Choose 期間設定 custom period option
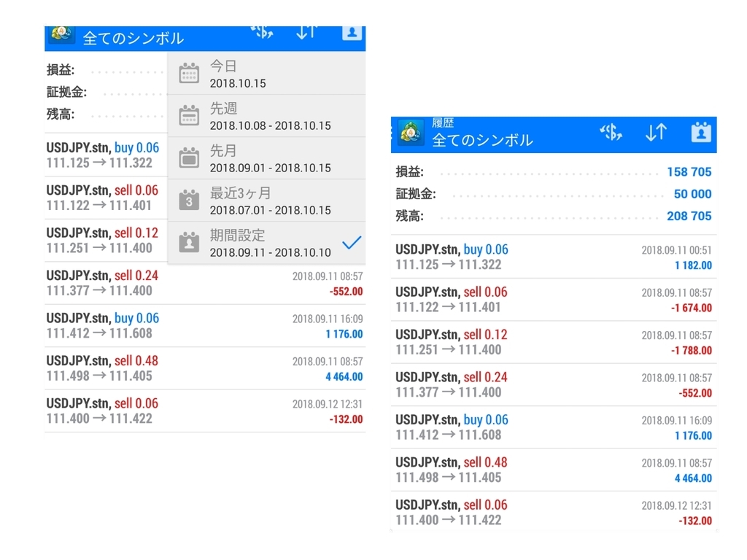Viewport: 747px width, 560px height. coord(267,243)
